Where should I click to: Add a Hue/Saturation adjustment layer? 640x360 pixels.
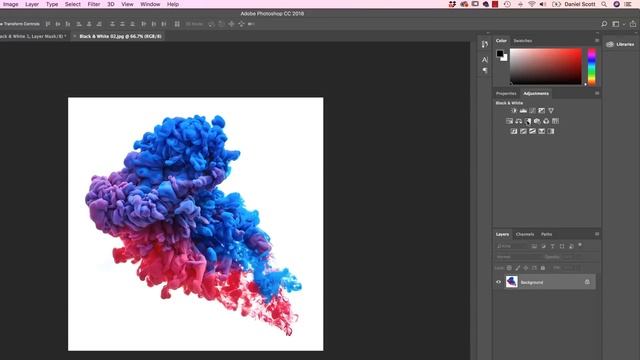tap(509, 121)
